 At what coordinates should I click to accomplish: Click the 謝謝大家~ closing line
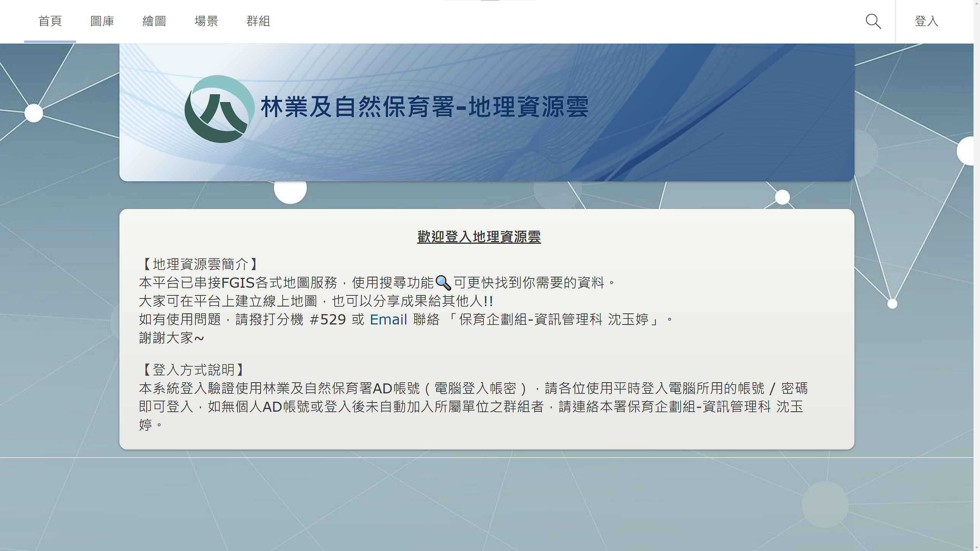click(x=171, y=338)
